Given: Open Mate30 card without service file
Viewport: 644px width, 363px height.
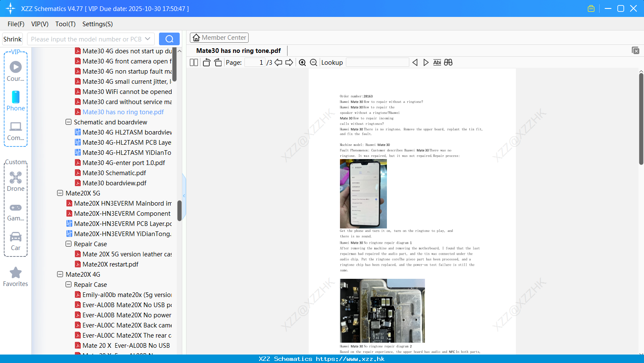Looking at the screenshot, I should tap(123, 102).
